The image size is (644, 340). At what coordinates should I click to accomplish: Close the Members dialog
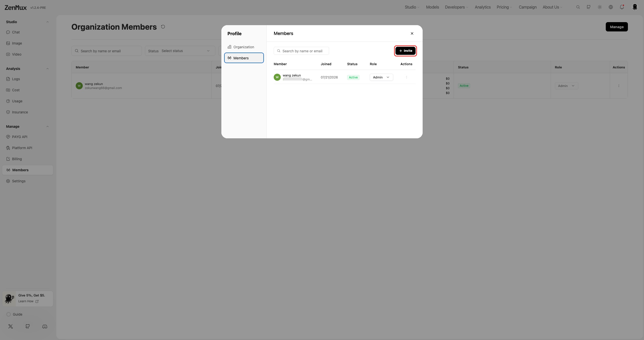coord(412,33)
